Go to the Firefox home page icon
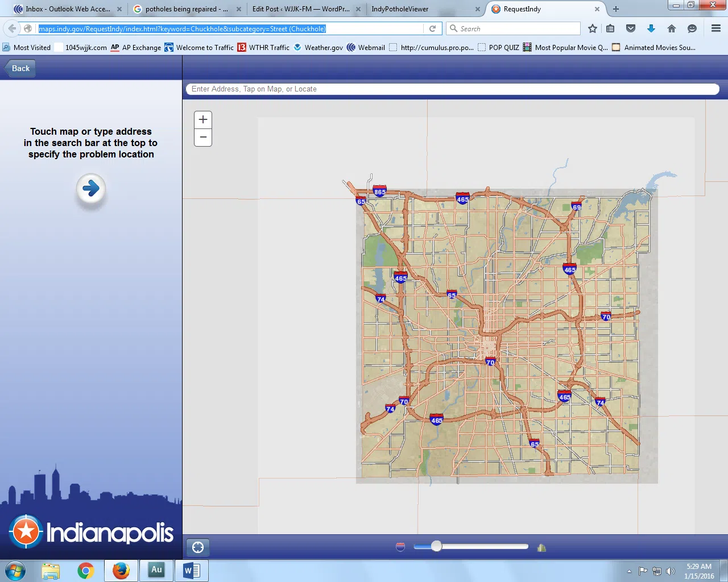The width and height of the screenshot is (728, 582). (x=672, y=28)
